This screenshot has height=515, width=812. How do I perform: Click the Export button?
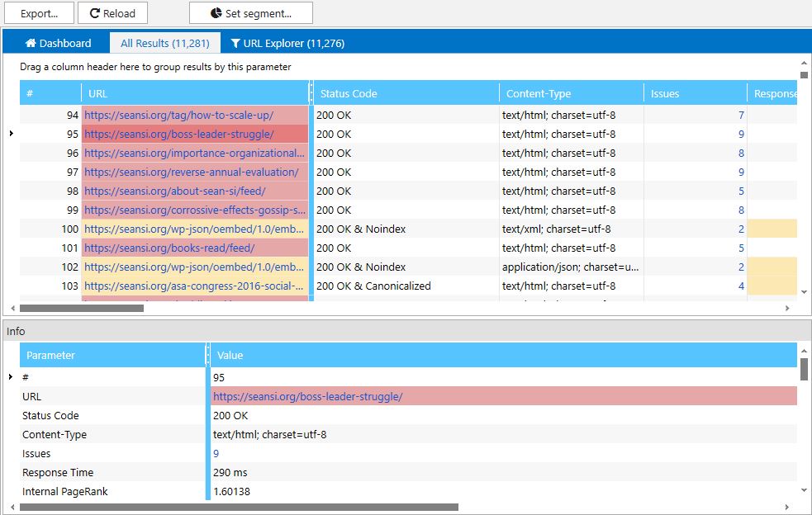point(39,13)
